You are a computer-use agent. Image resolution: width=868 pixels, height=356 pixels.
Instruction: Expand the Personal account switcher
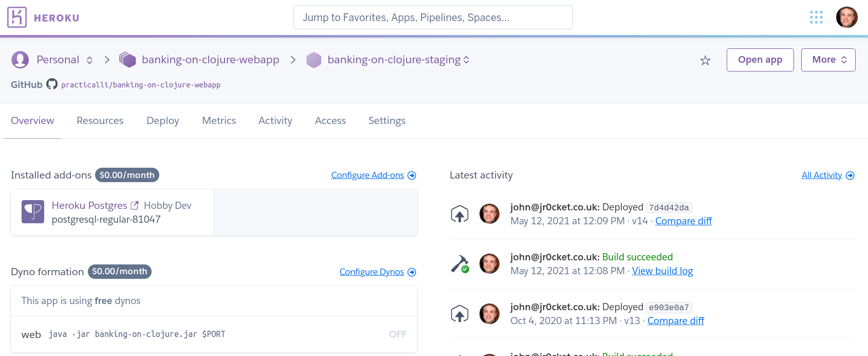point(89,60)
